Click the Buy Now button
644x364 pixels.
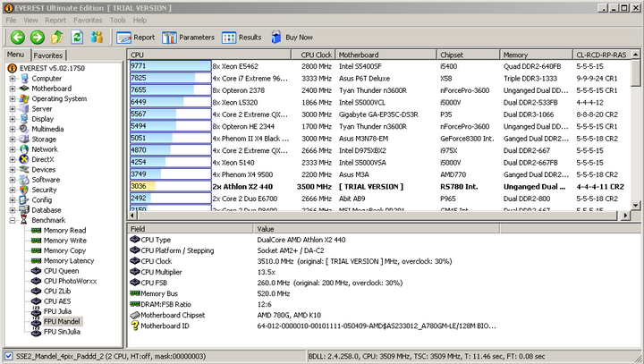pos(292,38)
